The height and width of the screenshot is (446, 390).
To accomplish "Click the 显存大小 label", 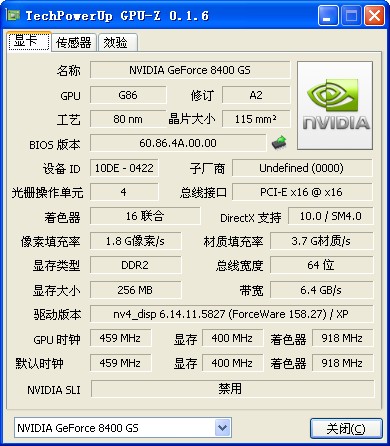I will (x=57, y=290).
